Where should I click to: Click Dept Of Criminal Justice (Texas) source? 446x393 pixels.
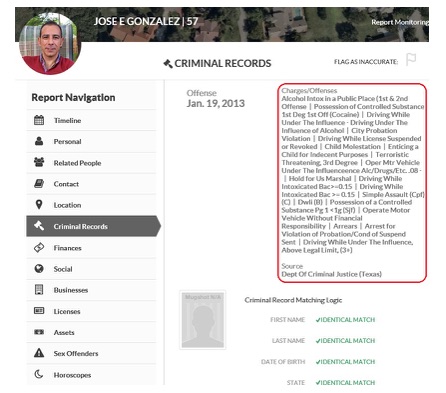tap(331, 274)
